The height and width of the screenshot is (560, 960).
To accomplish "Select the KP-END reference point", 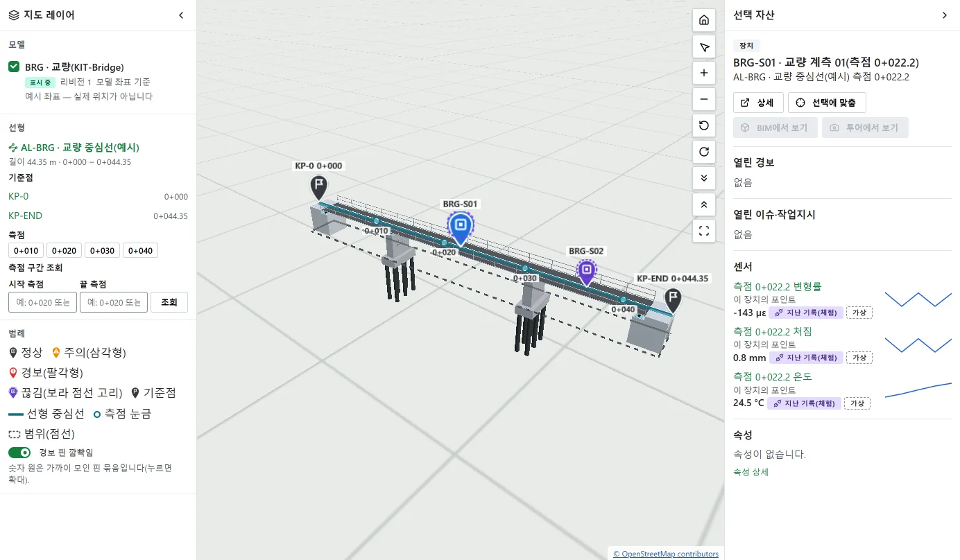I will pos(26,216).
